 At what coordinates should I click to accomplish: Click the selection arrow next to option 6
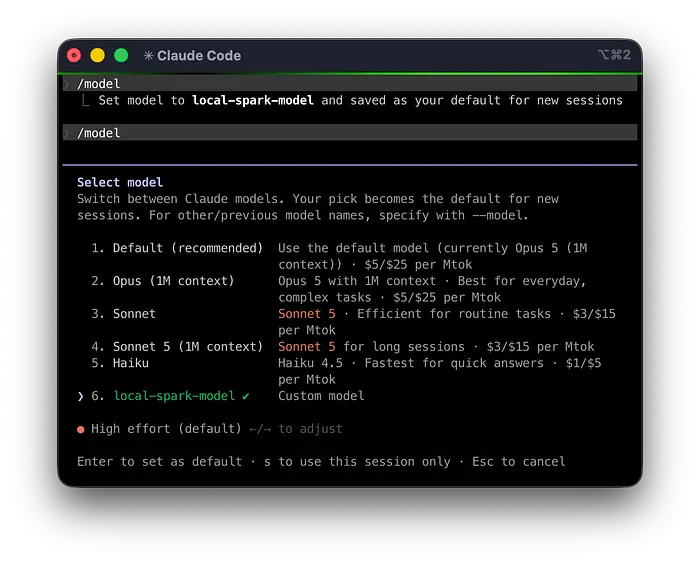pos(80,396)
